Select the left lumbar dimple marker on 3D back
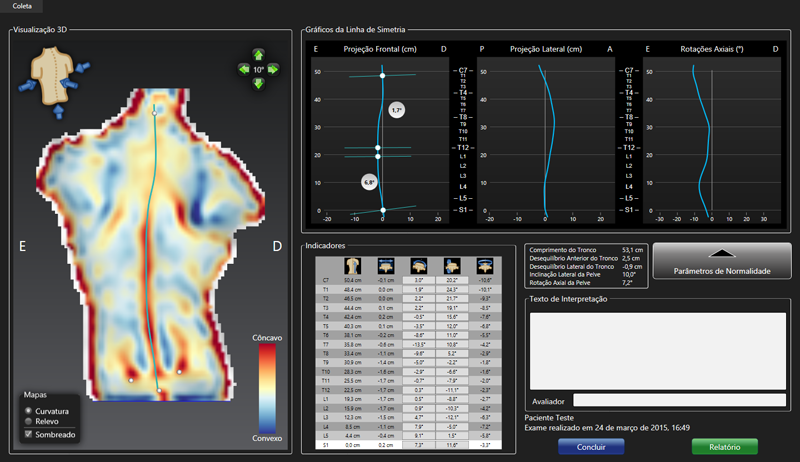The width and height of the screenshot is (800, 462). coord(131,380)
